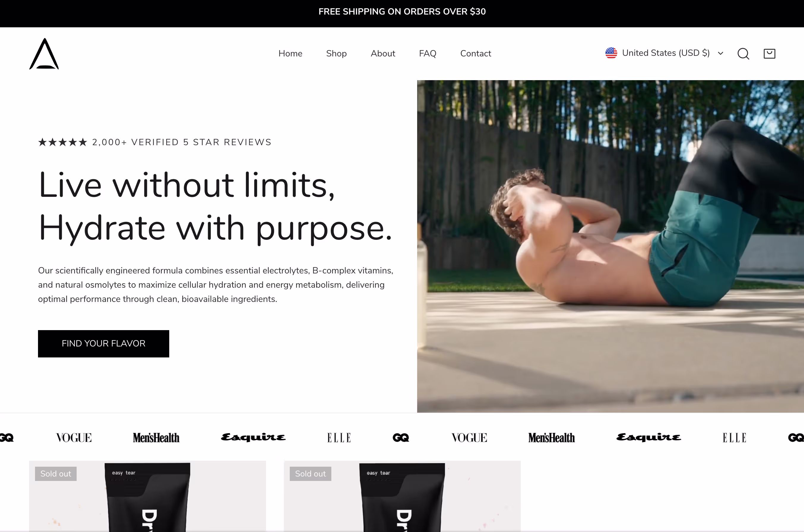Click the first Men'sHealth logo
Image resolution: width=804 pixels, height=532 pixels.
pos(156,438)
